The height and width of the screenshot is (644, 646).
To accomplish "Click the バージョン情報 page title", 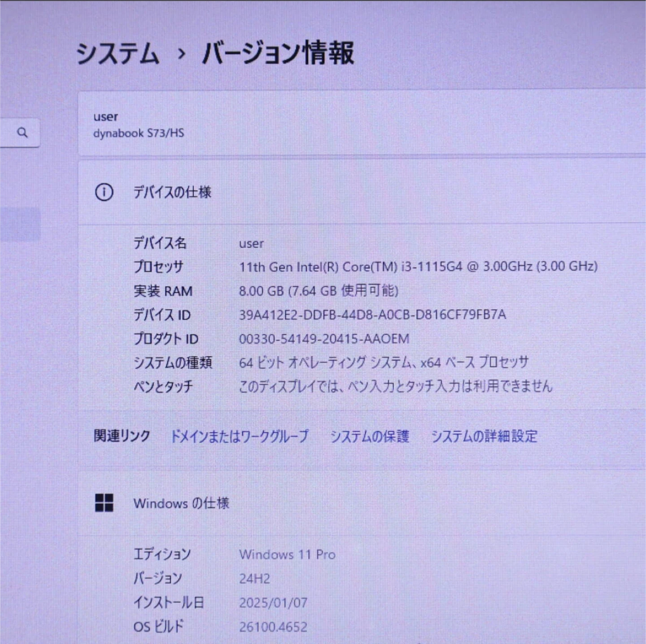I will [278, 53].
